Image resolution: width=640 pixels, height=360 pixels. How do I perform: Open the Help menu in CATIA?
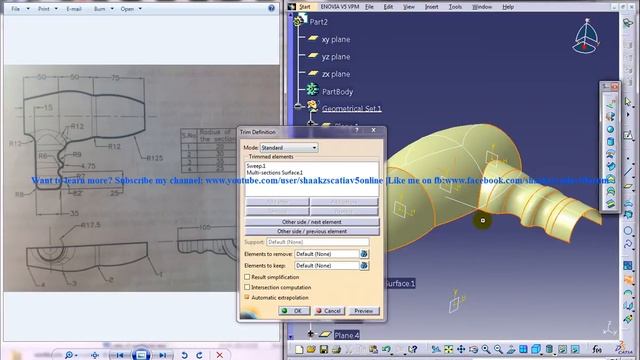coord(508,7)
